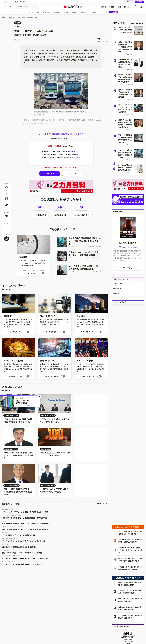Bookmark the NTT完全民営化 article

pyautogui.click(x=100, y=266)
